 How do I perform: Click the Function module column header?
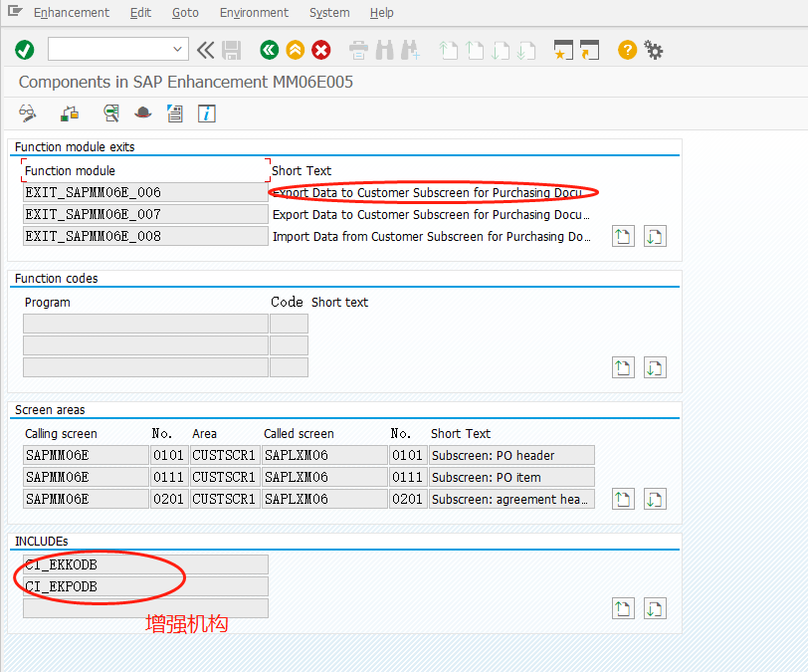coord(70,170)
